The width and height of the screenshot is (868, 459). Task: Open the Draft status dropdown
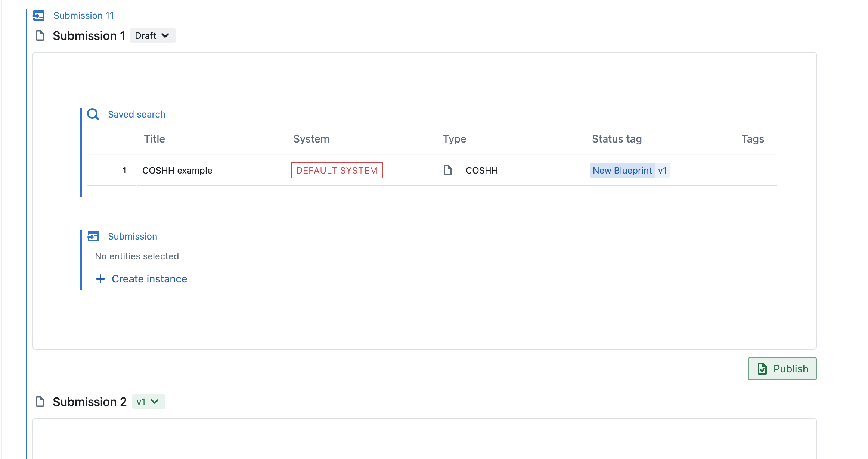coord(152,36)
